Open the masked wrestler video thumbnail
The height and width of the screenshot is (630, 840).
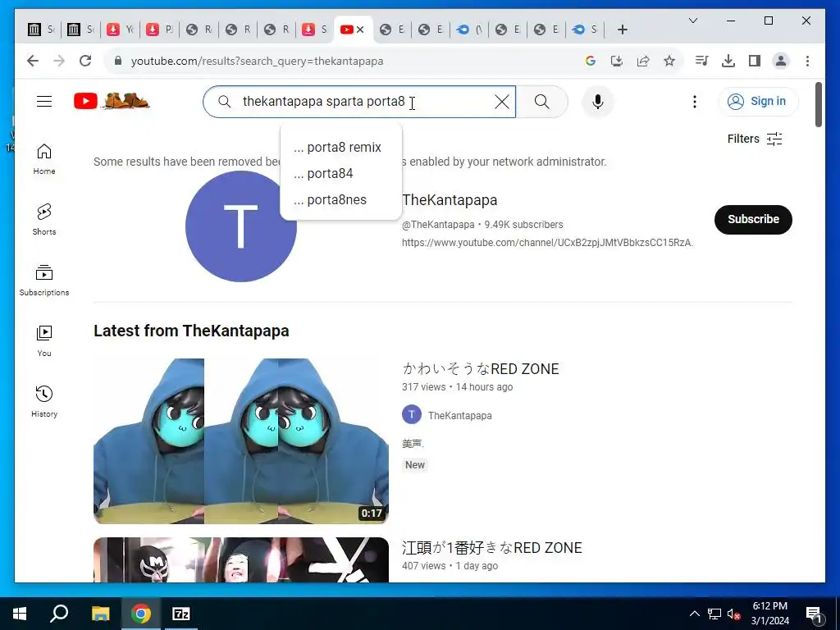pos(240,559)
